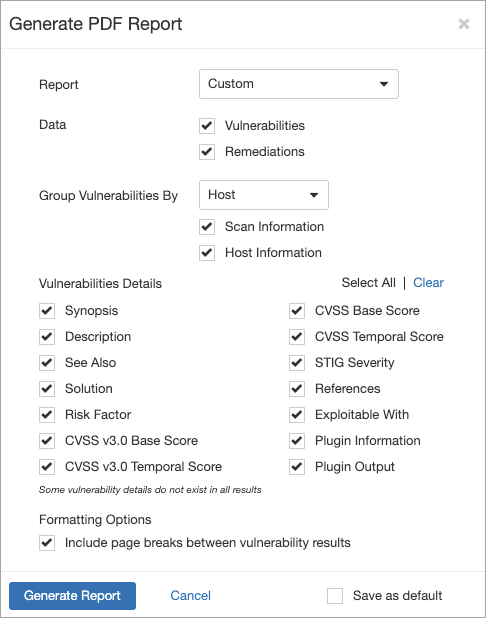Image resolution: width=486 pixels, height=618 pixels.
Task: Click the Clear link for vulnerability details
Action: (428, 283)
